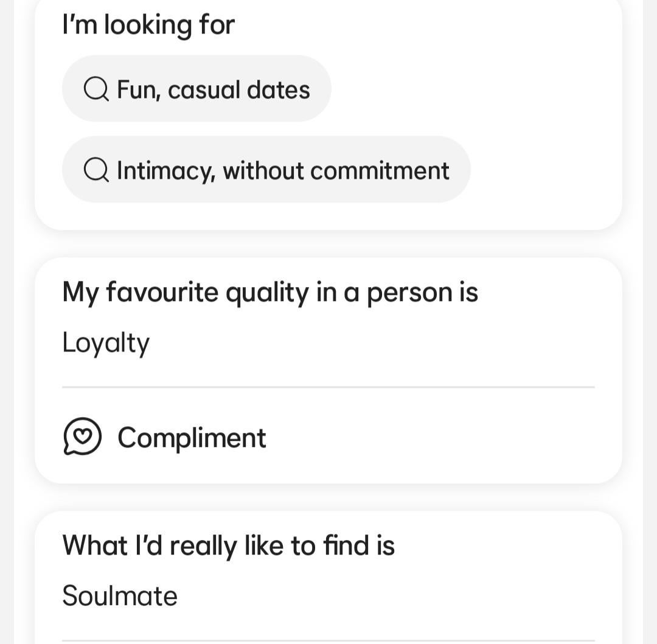The width and height of the screenshot is (657, 644).
Task: Tap the heart speech bubble Compliment icon
Action: 82,437
